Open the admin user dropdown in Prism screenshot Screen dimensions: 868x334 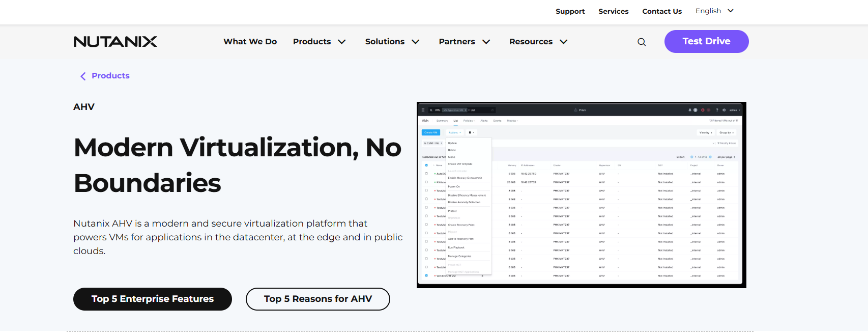point(735,110)
